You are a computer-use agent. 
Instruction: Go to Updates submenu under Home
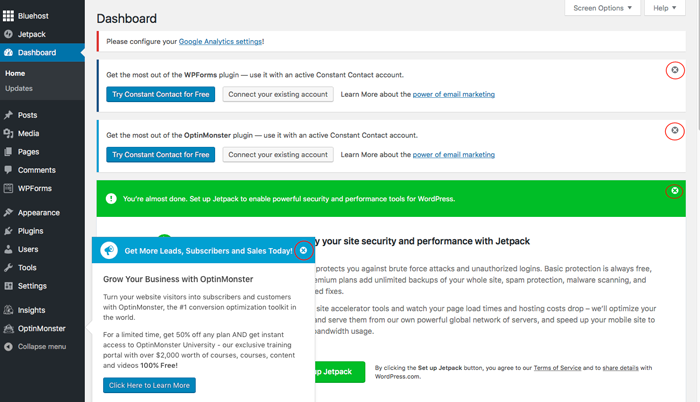click(19, 89)
